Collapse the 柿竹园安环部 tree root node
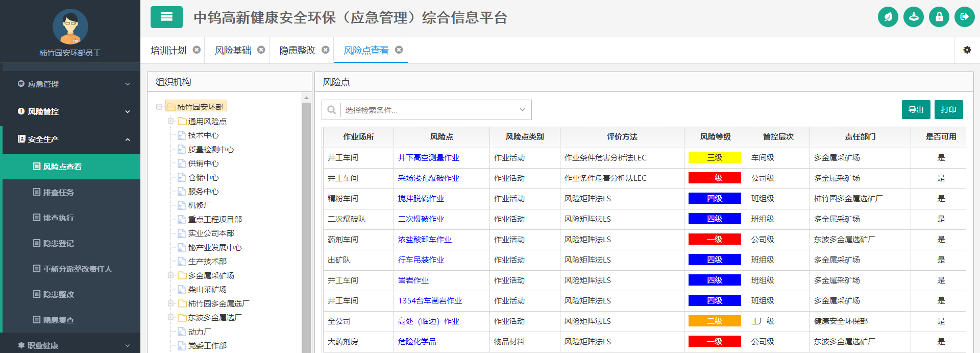This screenshot has width=980, height=353. (159, 107)
